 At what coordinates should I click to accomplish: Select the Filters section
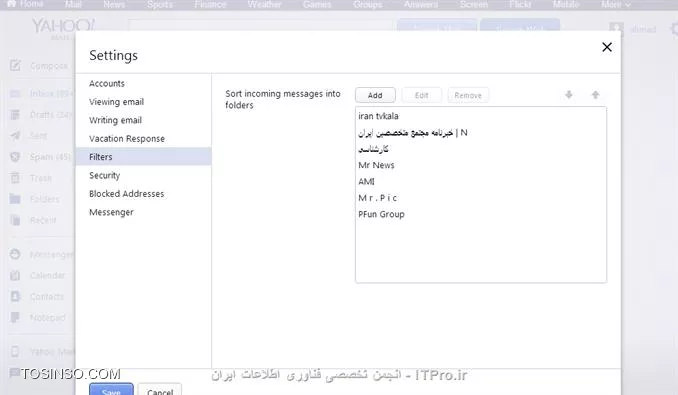[x=144, y=156]
